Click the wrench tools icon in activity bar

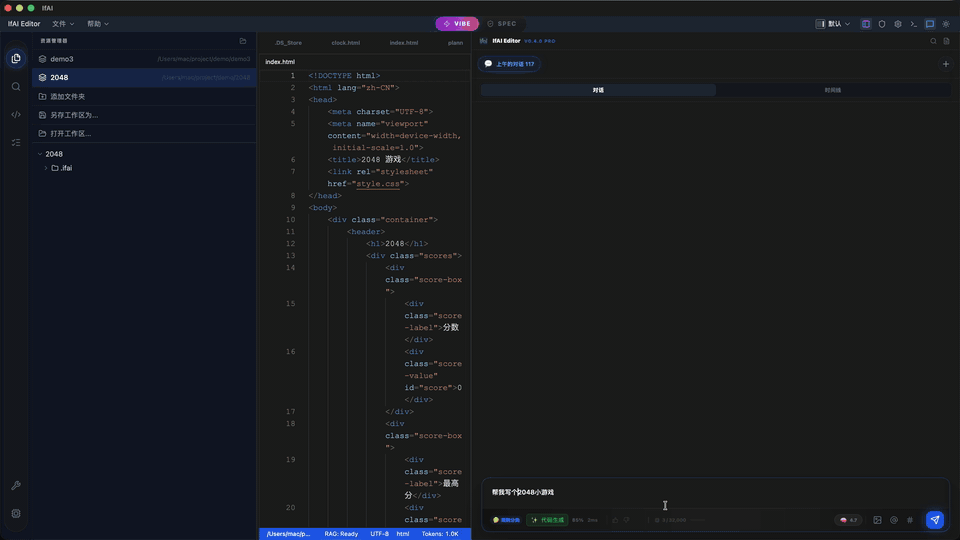tap(16, 486)
